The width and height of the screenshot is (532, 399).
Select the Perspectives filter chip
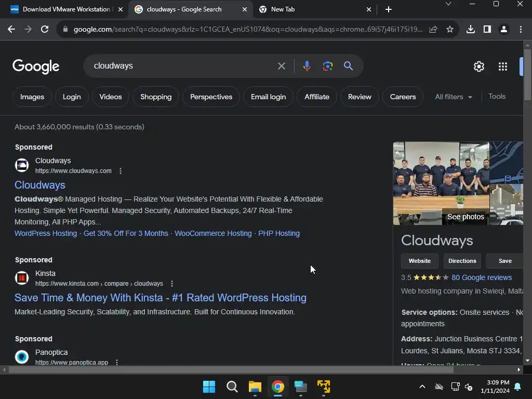[x=211, y=97]
